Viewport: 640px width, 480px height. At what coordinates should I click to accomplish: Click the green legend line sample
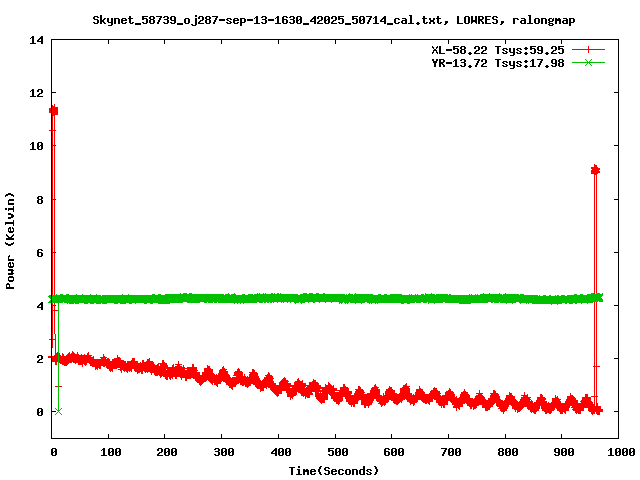pos(588,62)
